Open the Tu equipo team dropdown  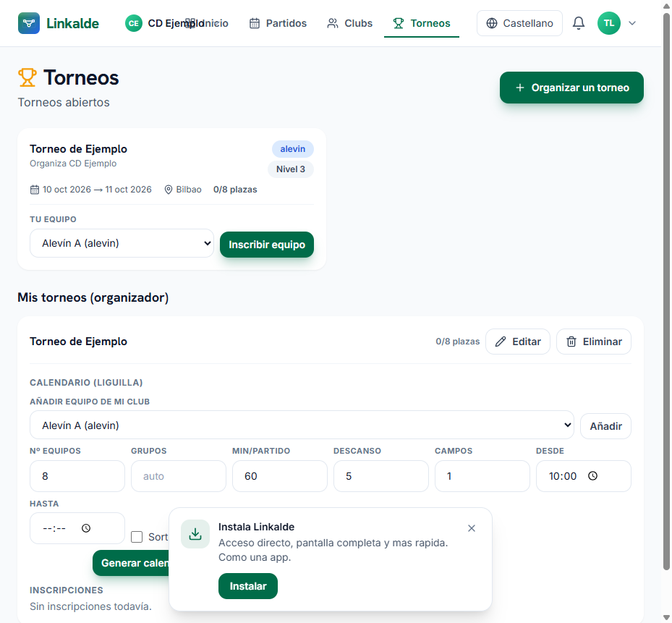pos(122,243)
